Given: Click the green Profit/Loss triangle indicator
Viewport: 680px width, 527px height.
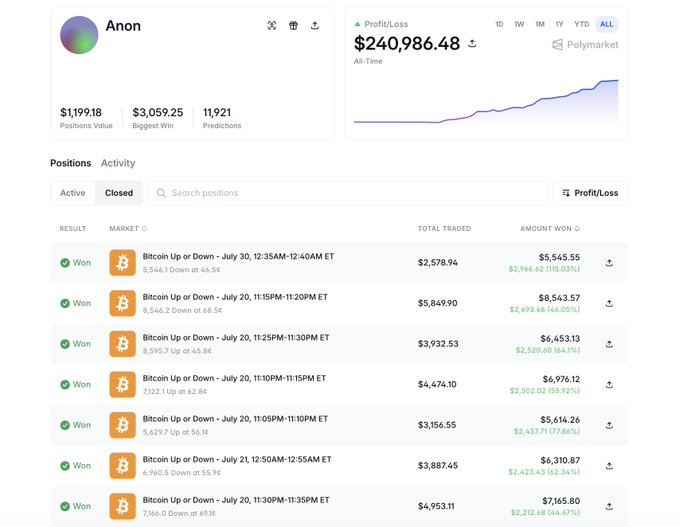Looking at the screenshot, I should [357, 24].
